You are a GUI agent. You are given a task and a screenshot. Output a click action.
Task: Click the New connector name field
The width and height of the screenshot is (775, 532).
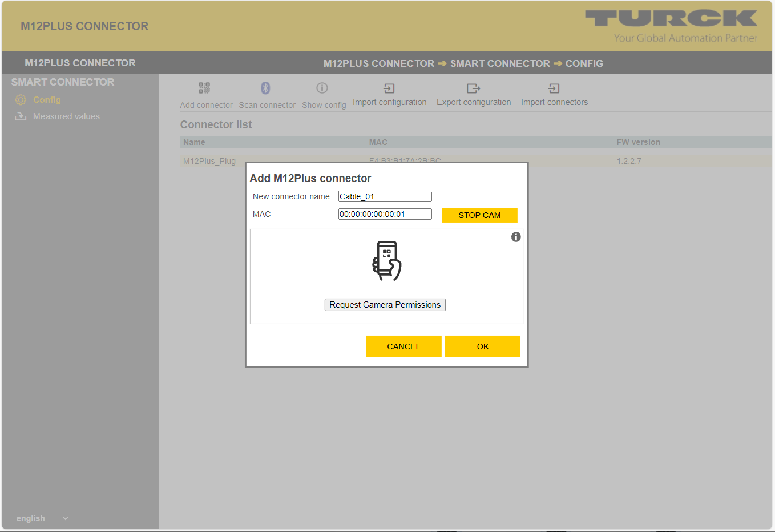click(x=385, y=196)
